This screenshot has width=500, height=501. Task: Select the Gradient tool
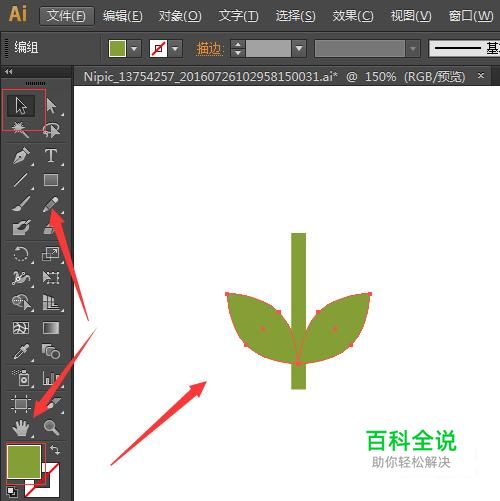[51, 328]
